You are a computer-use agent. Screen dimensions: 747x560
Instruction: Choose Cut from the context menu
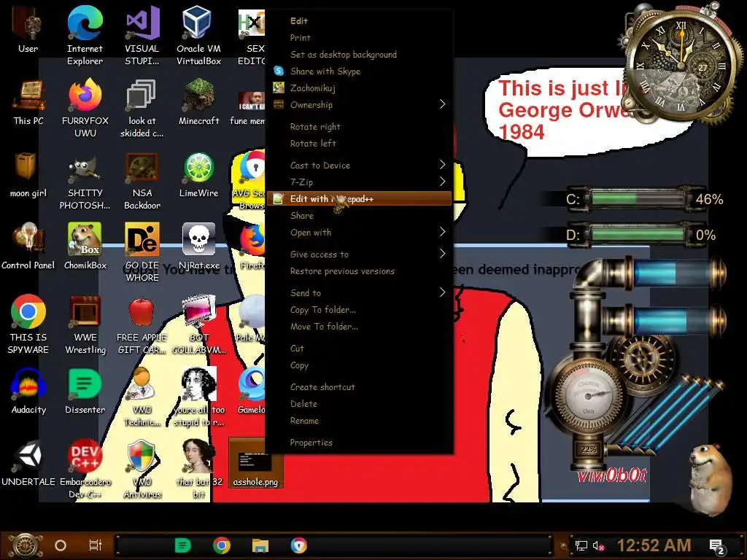point(358,348)
